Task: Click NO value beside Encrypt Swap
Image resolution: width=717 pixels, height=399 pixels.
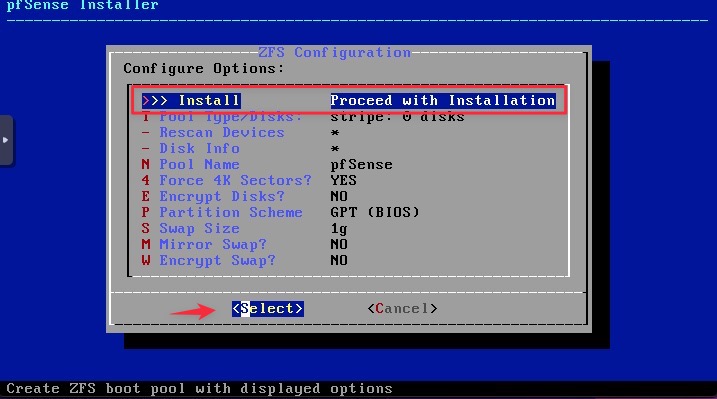Action: 339,261
